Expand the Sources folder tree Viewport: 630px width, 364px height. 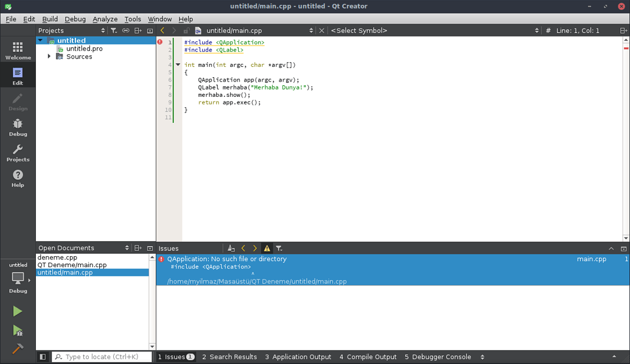tap(49, 57)
